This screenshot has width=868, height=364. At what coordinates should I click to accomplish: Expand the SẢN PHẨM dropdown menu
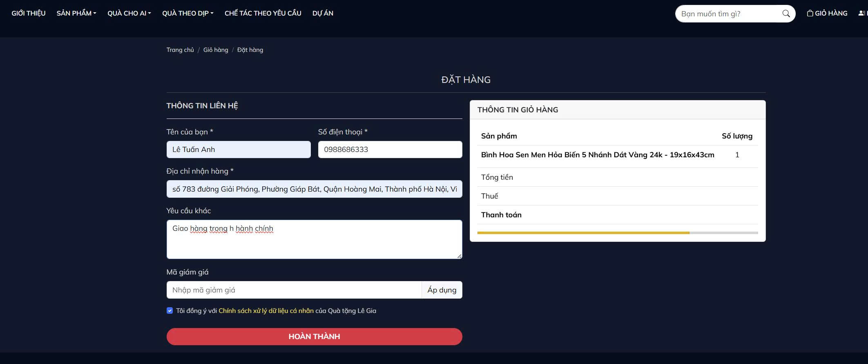tap(76, 13)
